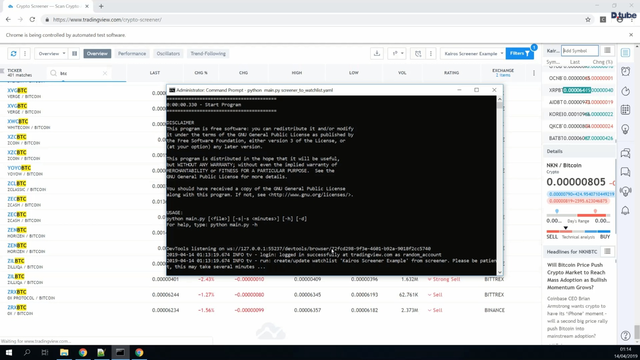Click the blue Filters button
The image size is (640, 360).
(x=520, y=53)
